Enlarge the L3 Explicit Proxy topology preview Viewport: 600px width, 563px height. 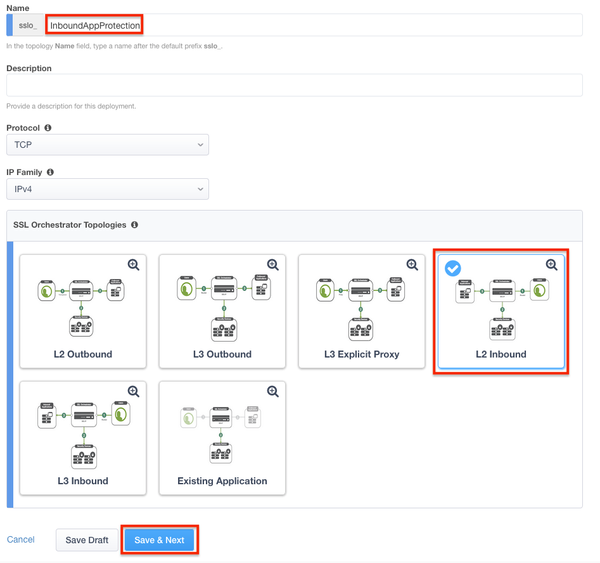point(412,265)
